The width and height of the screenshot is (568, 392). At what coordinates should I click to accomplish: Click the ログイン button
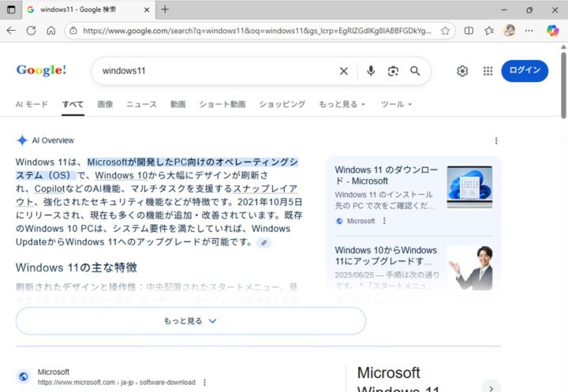tap(525, 71)
